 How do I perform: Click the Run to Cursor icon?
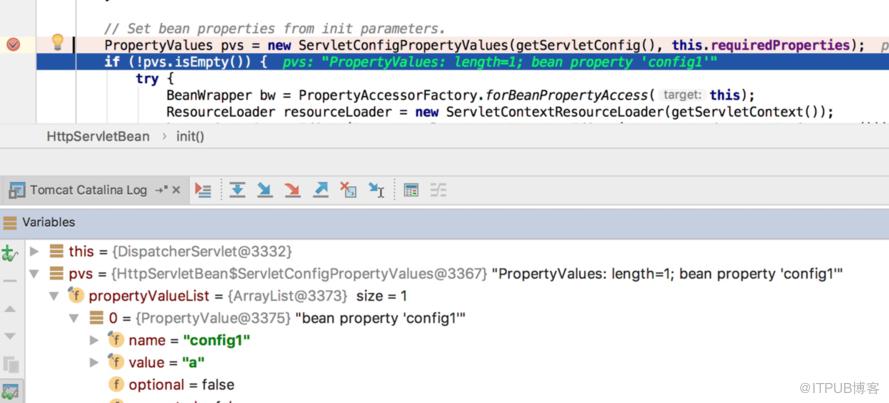(x=376, y=190)
